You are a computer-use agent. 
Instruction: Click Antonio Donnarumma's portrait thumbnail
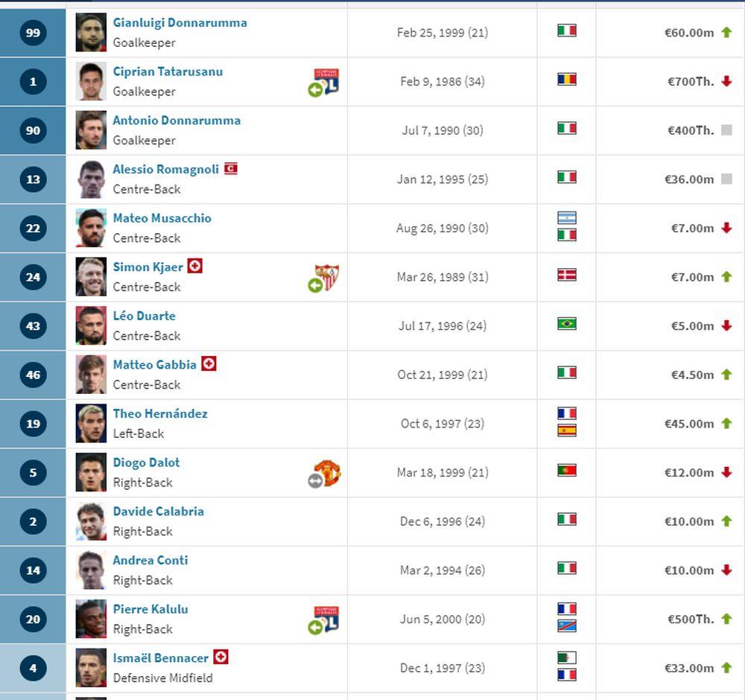(x=91, y=130)
